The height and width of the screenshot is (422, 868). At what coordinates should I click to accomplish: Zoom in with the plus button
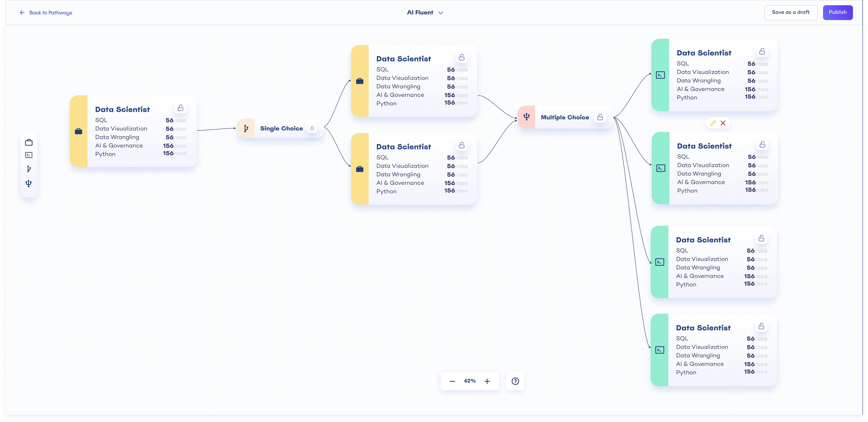click(487, 381)
